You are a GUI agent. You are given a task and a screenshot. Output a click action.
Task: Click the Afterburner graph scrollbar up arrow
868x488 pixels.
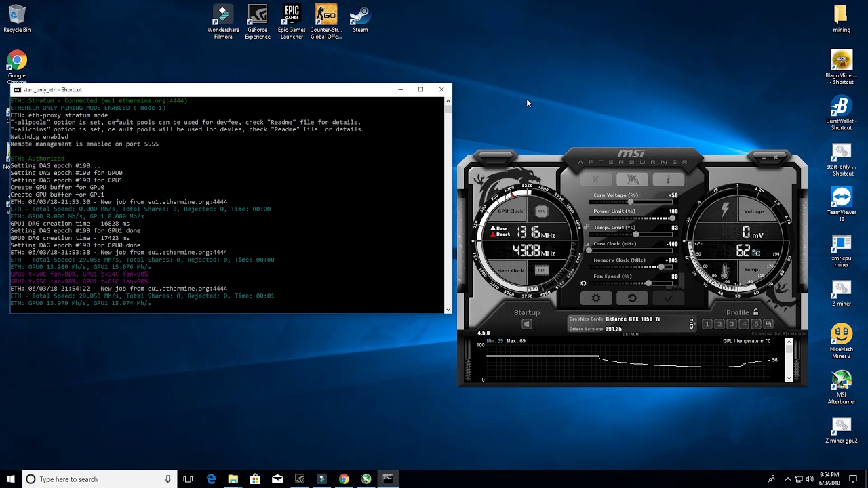(x=789, y=342)
